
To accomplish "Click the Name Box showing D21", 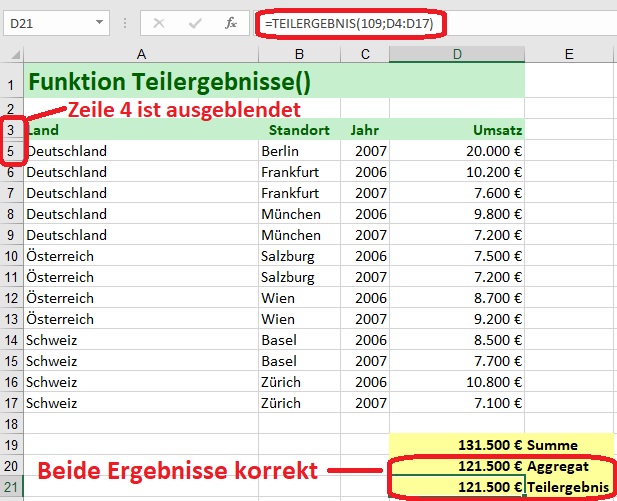I will 48,22.
